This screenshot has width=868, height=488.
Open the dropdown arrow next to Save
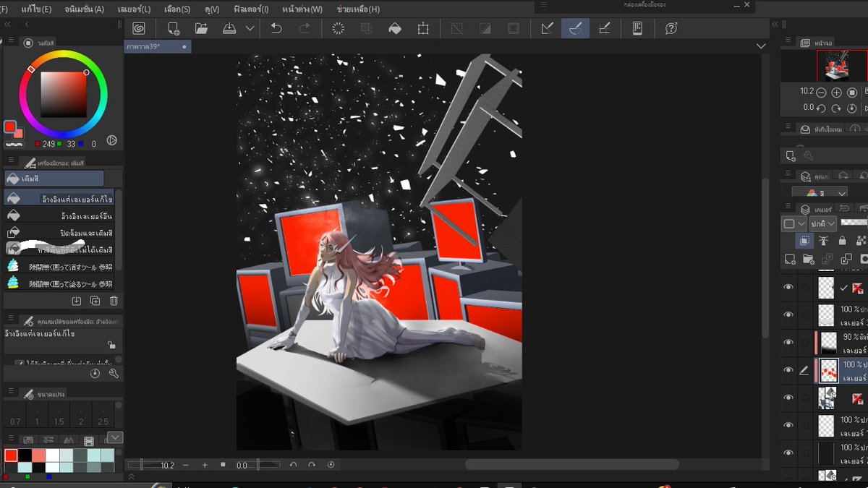pyautogui.click(x=251, y=28)
